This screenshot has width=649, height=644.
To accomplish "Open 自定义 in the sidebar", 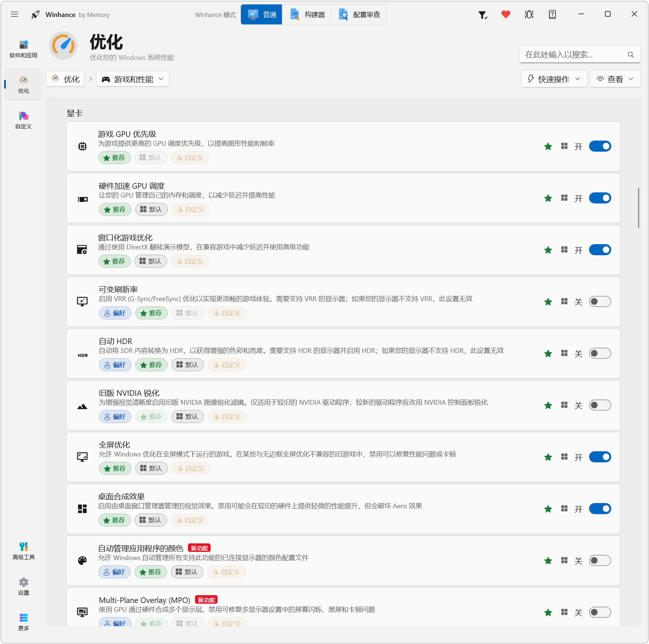I will coord(24,120).
